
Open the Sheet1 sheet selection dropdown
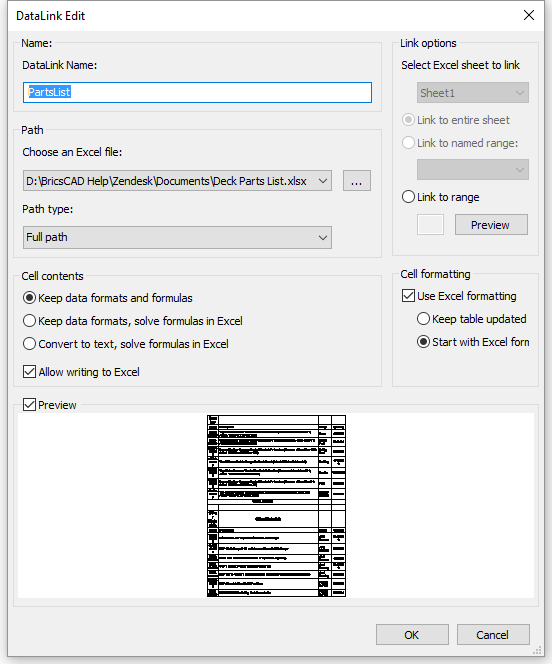coord(473,93)
